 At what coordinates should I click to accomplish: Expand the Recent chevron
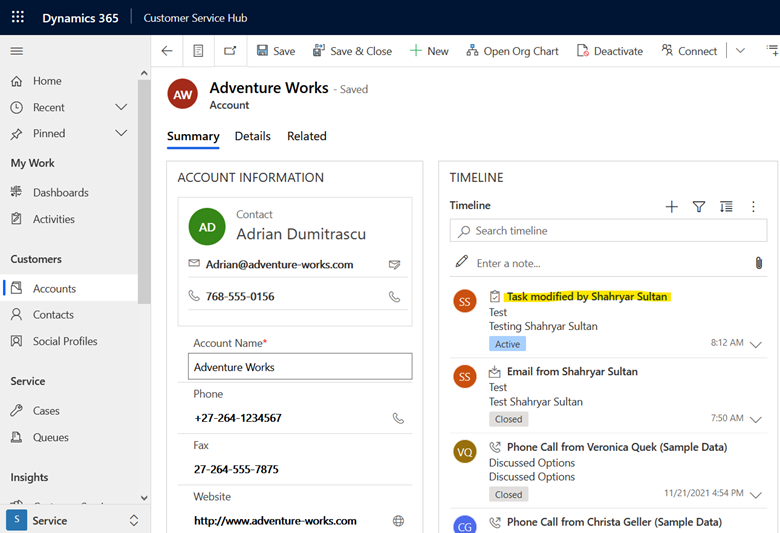point(121,107)
